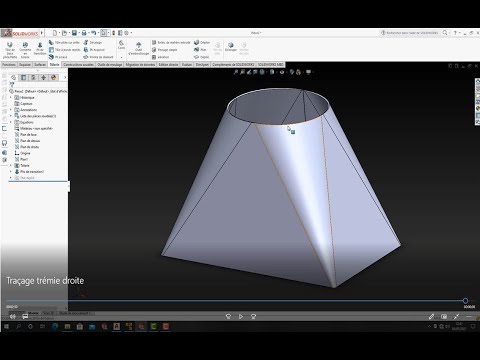The image size is (480, 360).
Task: Choose the Pli esquissé tool
Action: 94,50
